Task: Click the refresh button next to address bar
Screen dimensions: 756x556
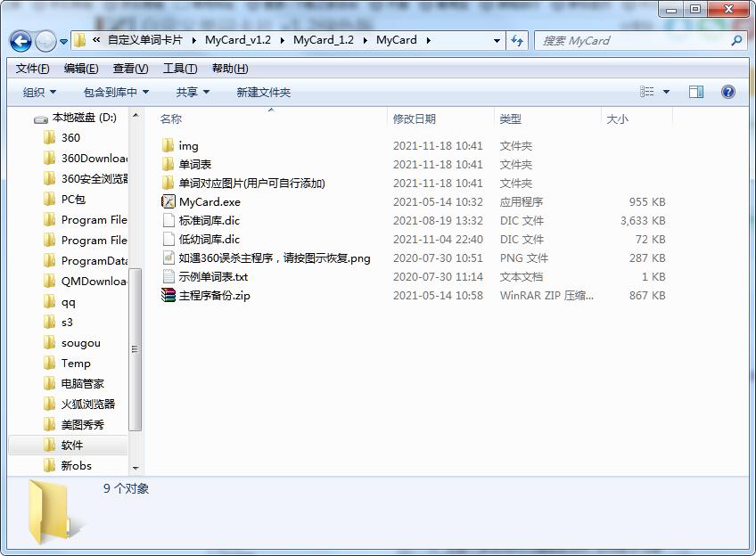Action: tap(517, 40)
